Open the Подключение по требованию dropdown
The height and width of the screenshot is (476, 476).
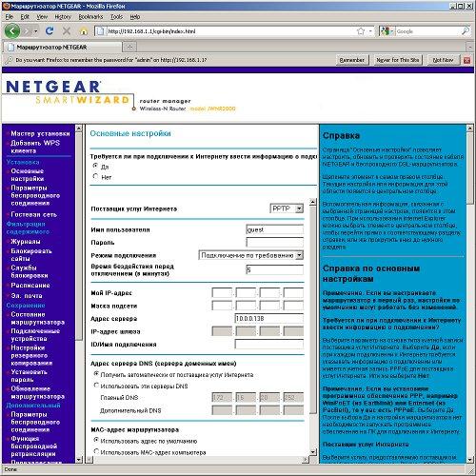[x=250, y=255]
